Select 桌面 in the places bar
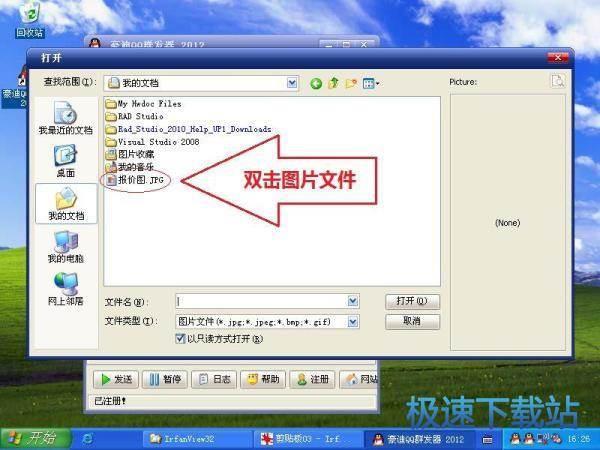This screenshot has width=600, height=450. (x=65, y=161)
